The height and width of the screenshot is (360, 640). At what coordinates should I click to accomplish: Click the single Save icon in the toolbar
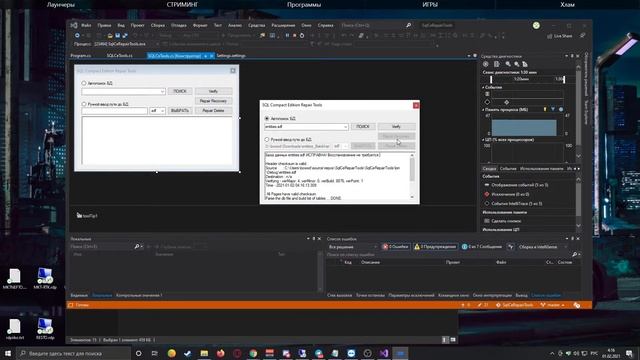click(x=118, y=36)
